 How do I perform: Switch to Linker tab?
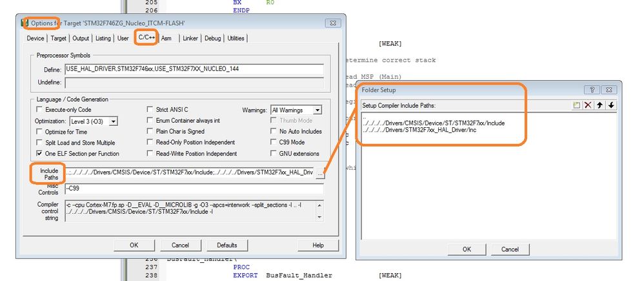[190, 38]
